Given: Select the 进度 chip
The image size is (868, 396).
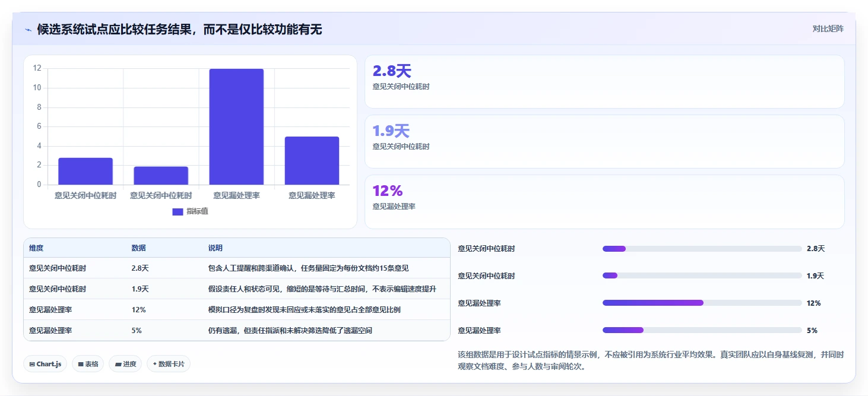Looking at the screenshot, I should (125, 364).
